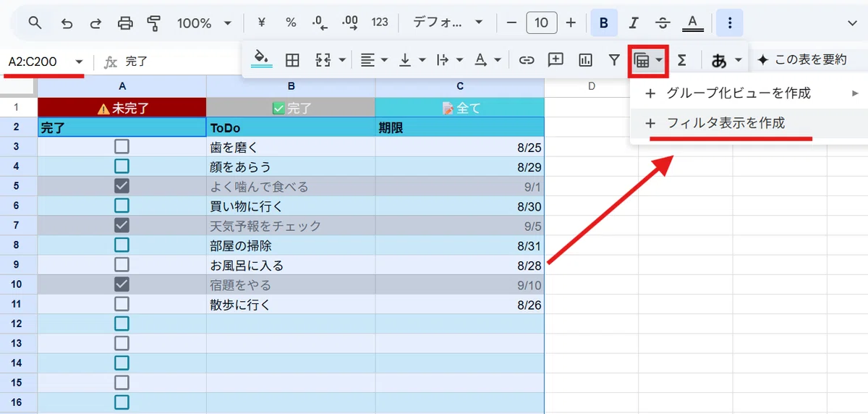
Task: Check the 散歩に行く checkbox
Action: click(122, 303)
